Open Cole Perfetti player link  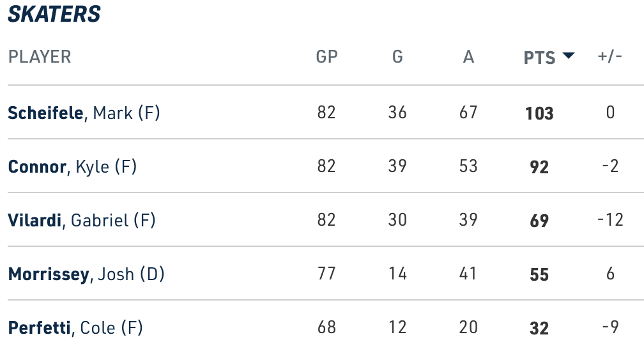[75, 328]
